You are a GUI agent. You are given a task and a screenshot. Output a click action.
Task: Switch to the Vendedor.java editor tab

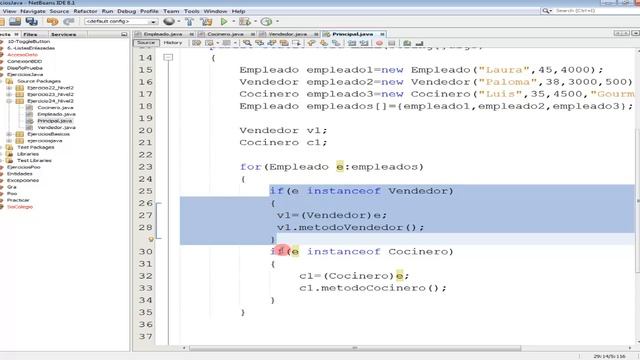pos(288,34)
